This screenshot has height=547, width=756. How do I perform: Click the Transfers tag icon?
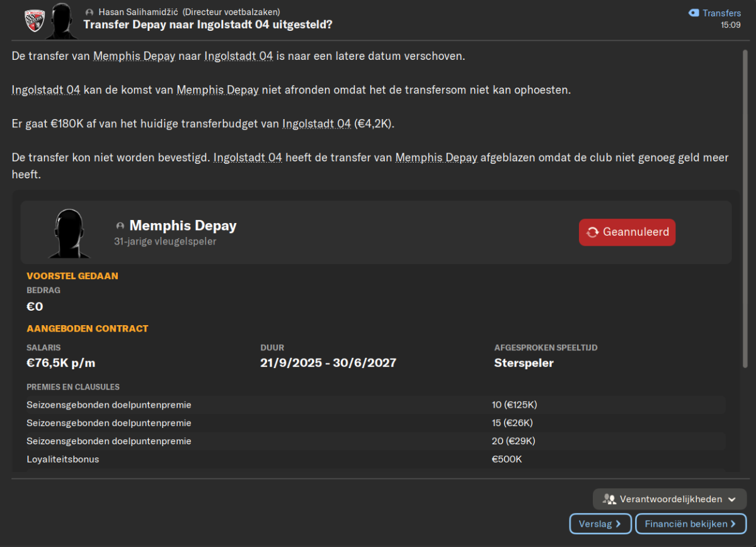click(x=694, y=13)
